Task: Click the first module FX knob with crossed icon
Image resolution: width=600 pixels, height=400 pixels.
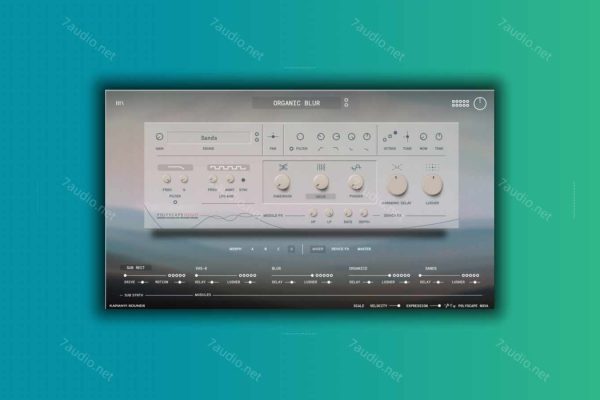Action: pyautogui.click(x=282, y=182)
